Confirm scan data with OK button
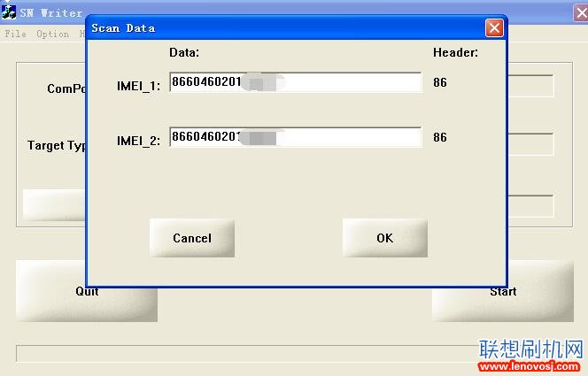Screen dimensions: 588x376 pyautogui.click(x=384, y=238)
